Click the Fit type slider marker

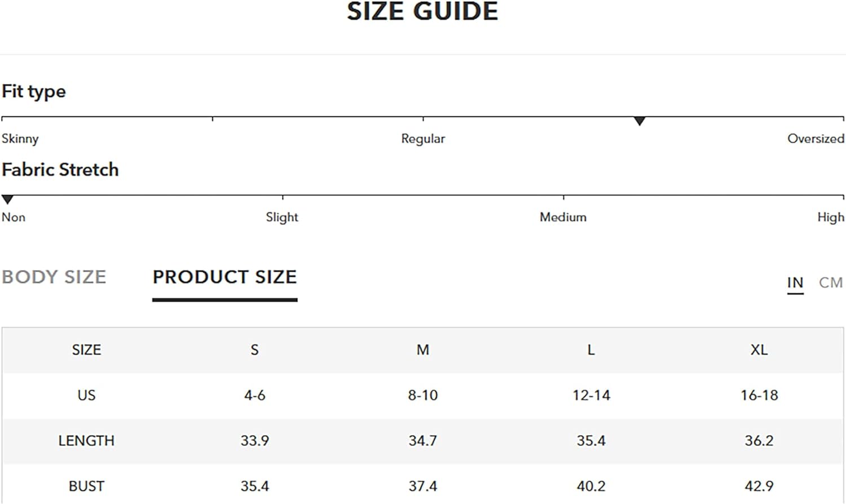[x=639, y=121]
